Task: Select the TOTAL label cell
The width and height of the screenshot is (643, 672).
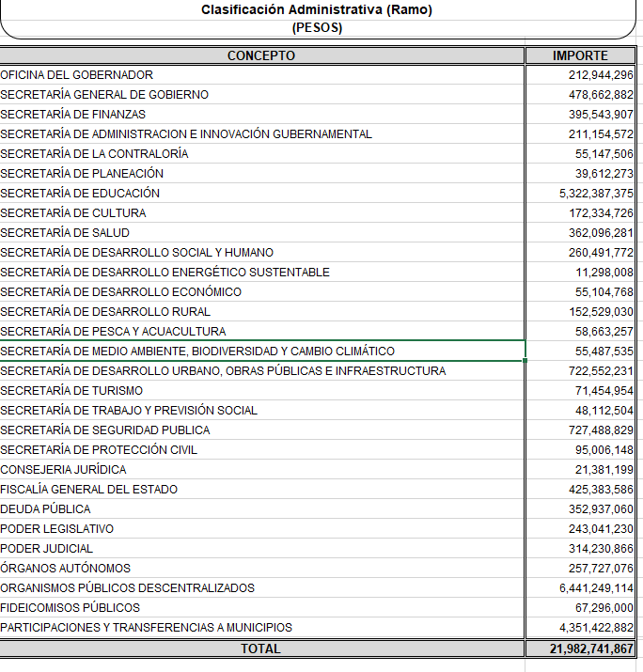Action: (x=261, y=649)
